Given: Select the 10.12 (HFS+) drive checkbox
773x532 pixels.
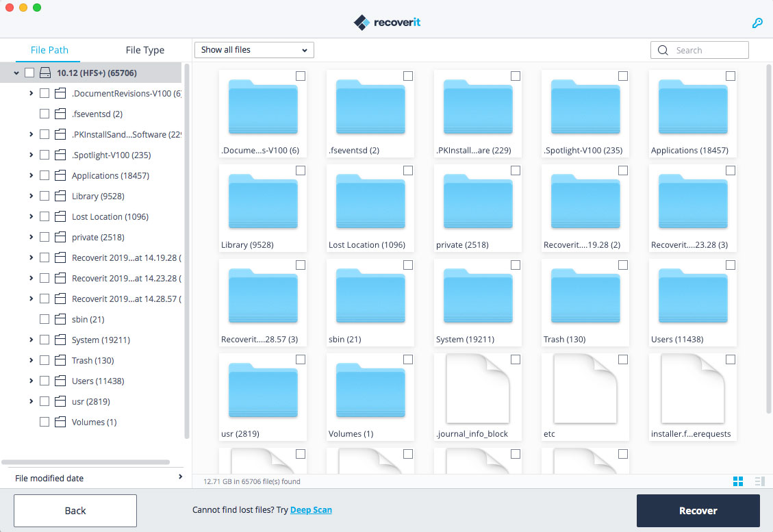Looking at the screenshot, I should 29,72.
